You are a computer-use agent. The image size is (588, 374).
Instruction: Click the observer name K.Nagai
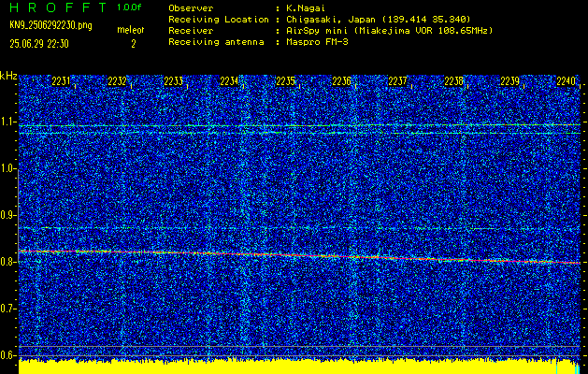[306, 7]
